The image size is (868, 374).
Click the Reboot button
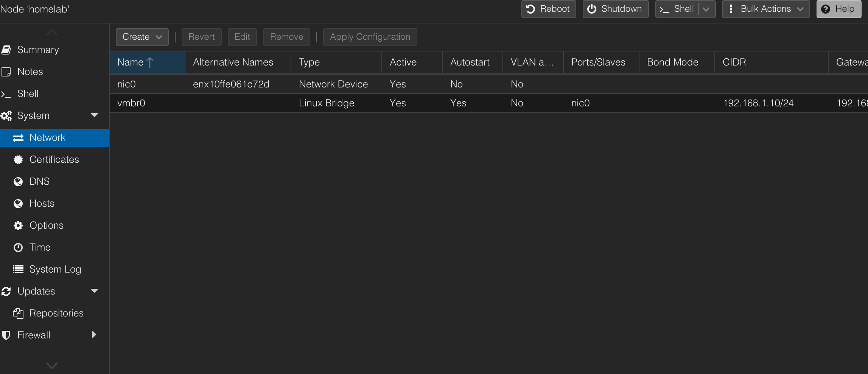tap(549, 9)
